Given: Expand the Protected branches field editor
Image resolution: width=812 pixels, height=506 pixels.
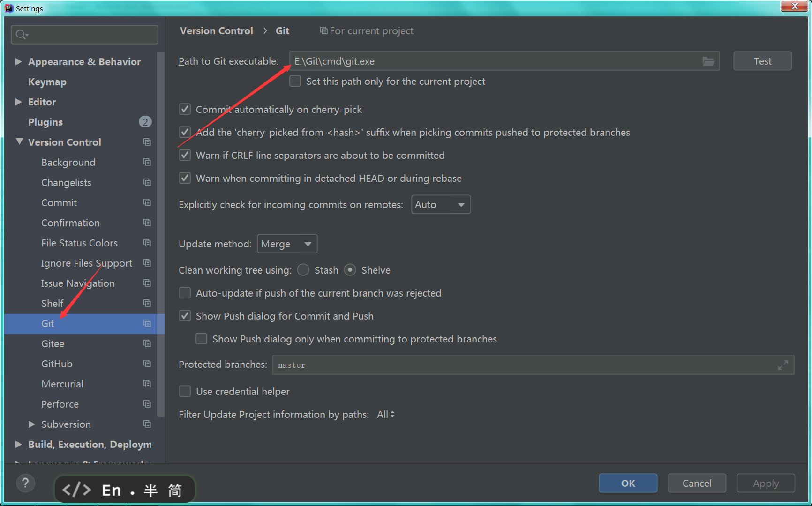Looking at the screenshot, I should click(782, 365).
